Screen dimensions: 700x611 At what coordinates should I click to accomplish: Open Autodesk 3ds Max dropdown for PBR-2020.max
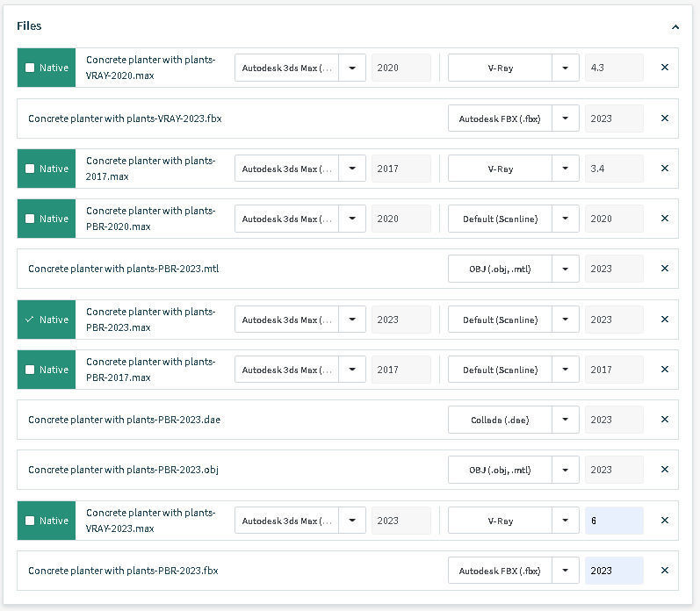pos(352,219)
